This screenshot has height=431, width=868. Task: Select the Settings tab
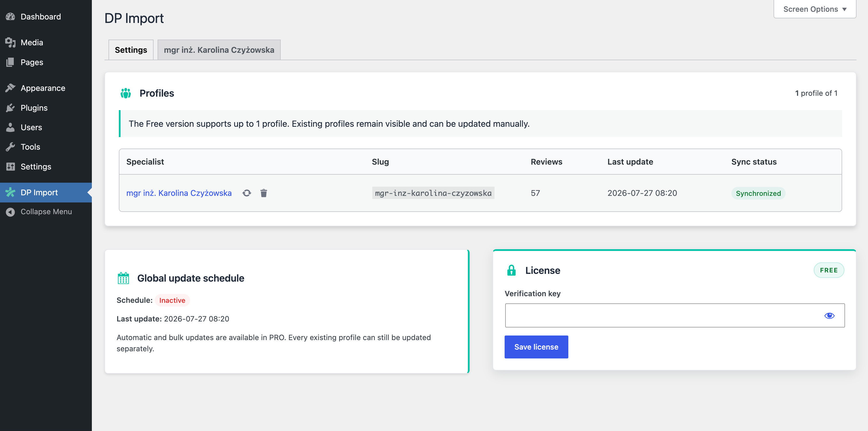pos(131,50)
